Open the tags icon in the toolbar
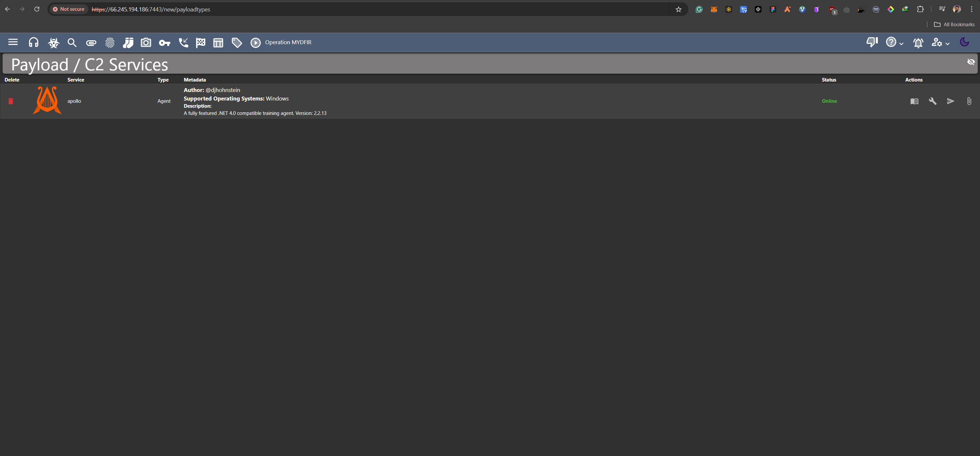Viewport: 980px width, 456px height. coord(236,42)
